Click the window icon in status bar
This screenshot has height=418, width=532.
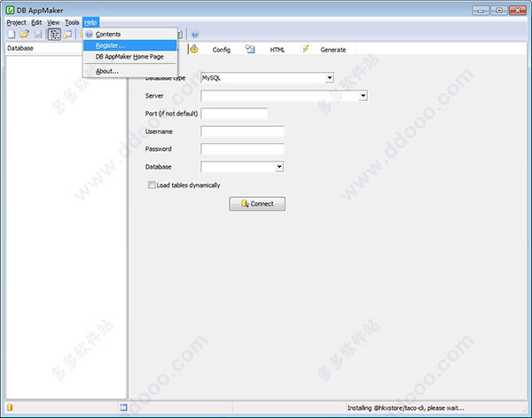(x=123, y=407)
